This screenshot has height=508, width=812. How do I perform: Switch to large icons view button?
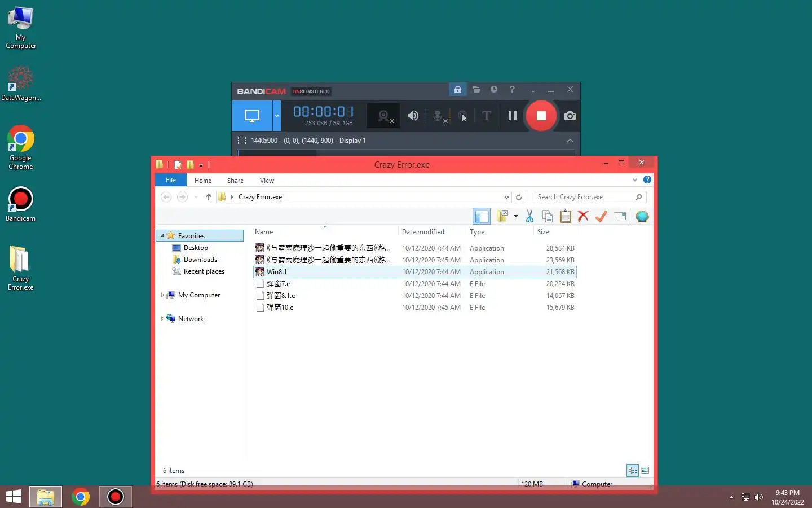tap(645, 470)
